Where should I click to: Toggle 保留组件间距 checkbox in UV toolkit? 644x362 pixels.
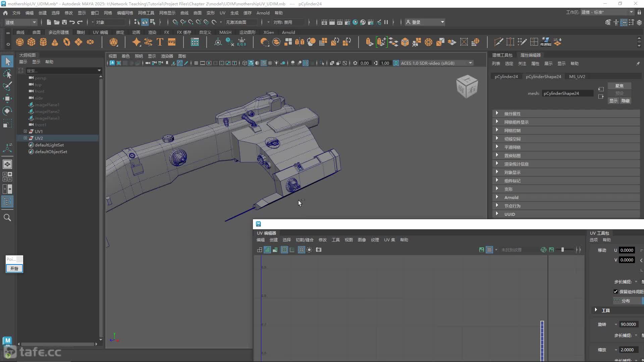615,292
